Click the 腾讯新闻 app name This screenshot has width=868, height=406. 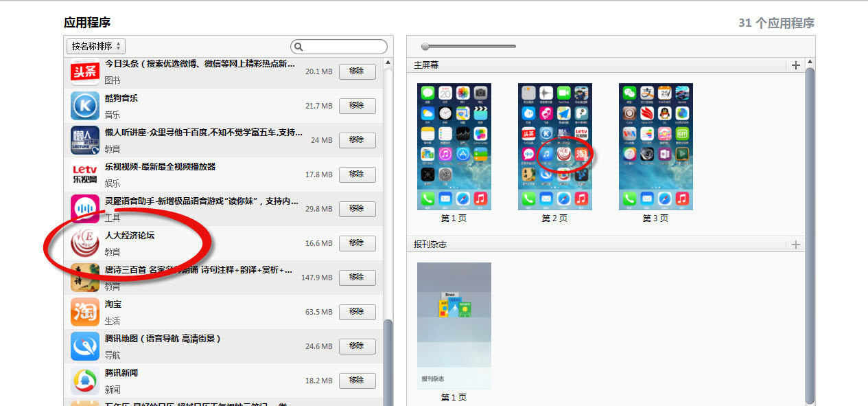pos(121,373)
